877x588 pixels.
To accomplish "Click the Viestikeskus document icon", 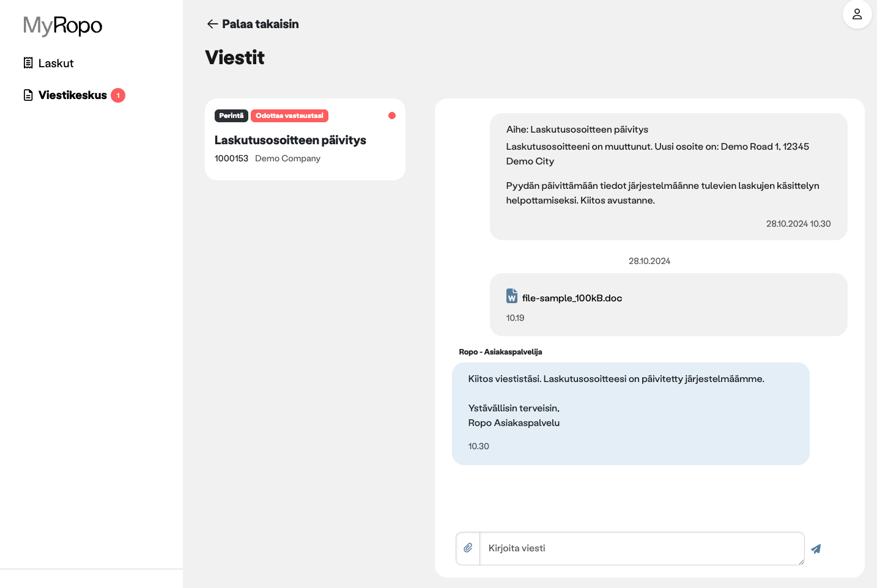I will [x=28, y=95].
